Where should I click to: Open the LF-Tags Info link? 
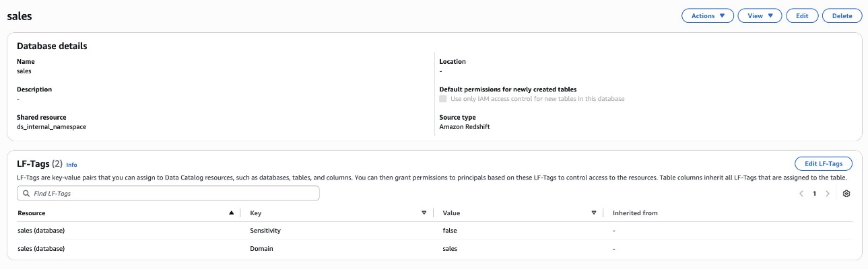[x=71, y=164]
